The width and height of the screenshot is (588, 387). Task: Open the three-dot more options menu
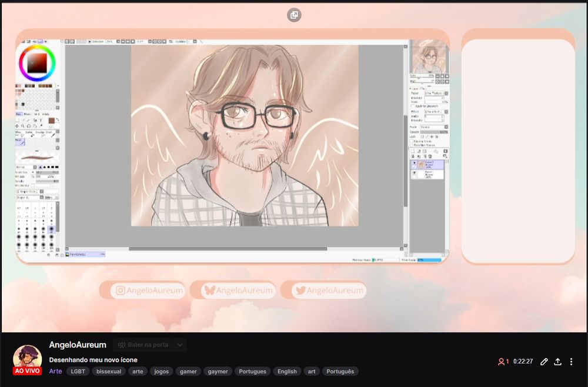click(x=571, y=362)
